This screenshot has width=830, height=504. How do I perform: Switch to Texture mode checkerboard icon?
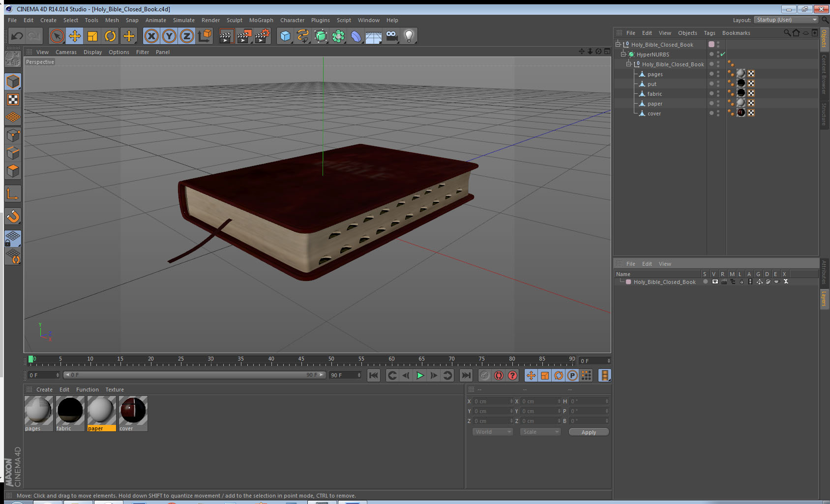click(13, 100)
